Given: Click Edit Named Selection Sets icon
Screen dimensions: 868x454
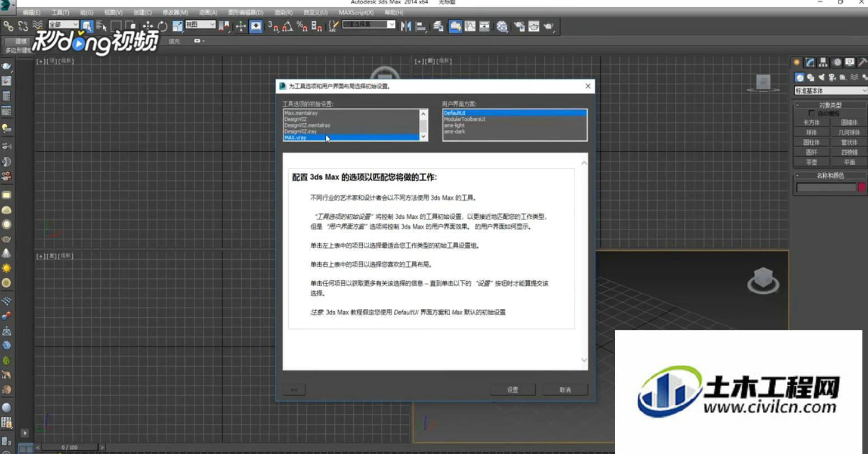Looking at the screenshot, I should (x=334, y=26).
